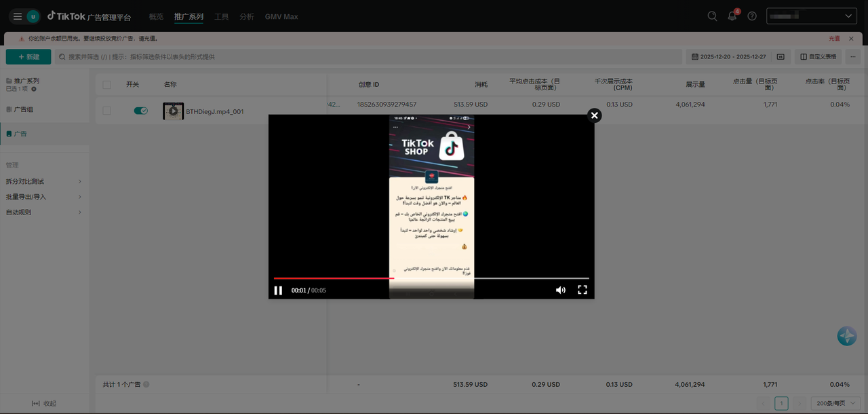The image size is (868, 414).
Task: Click the 新建 create button
Action: point(28,57)
